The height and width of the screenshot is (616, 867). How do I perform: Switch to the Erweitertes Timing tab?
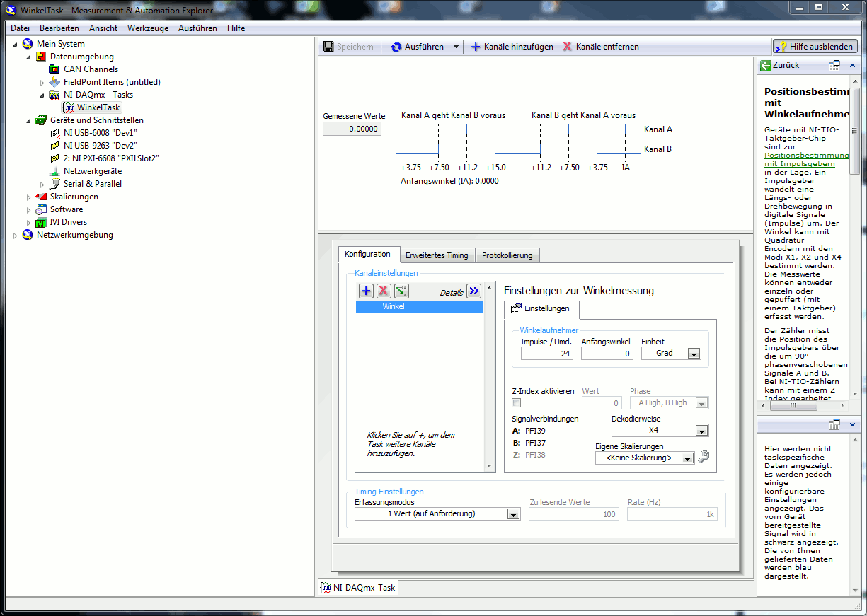(437, 255)
